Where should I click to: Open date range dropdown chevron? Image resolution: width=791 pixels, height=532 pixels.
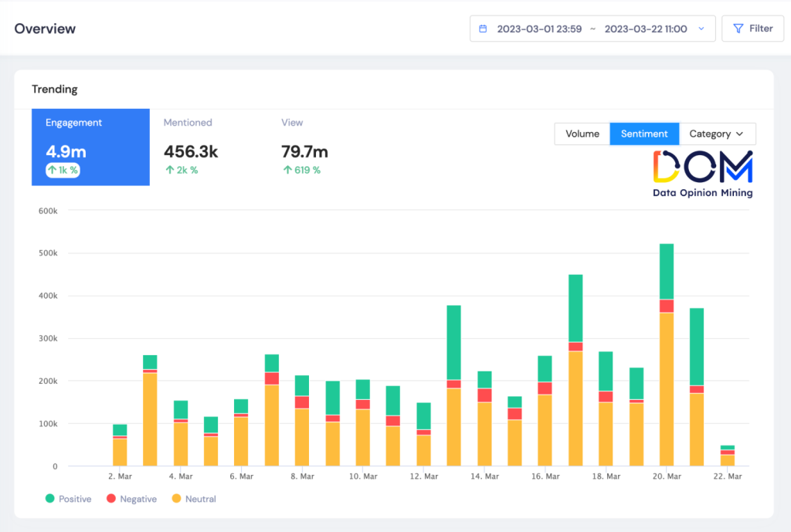click(x=701, y=29)
